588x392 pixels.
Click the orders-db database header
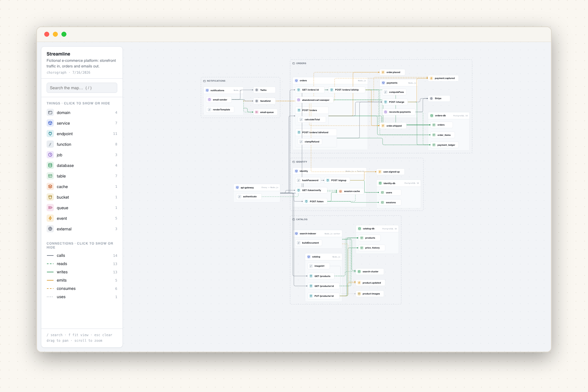(449, 116)
